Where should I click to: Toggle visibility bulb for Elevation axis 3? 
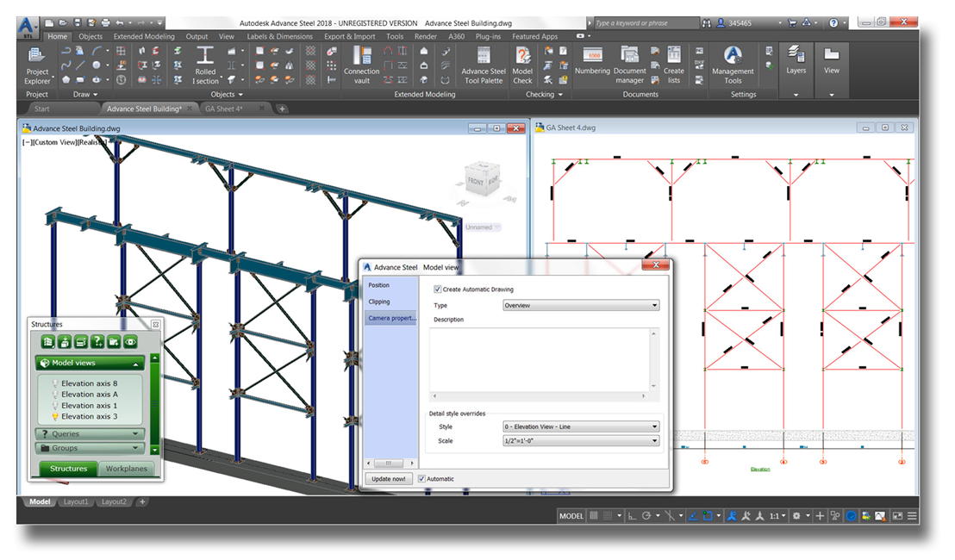(54, 417)
